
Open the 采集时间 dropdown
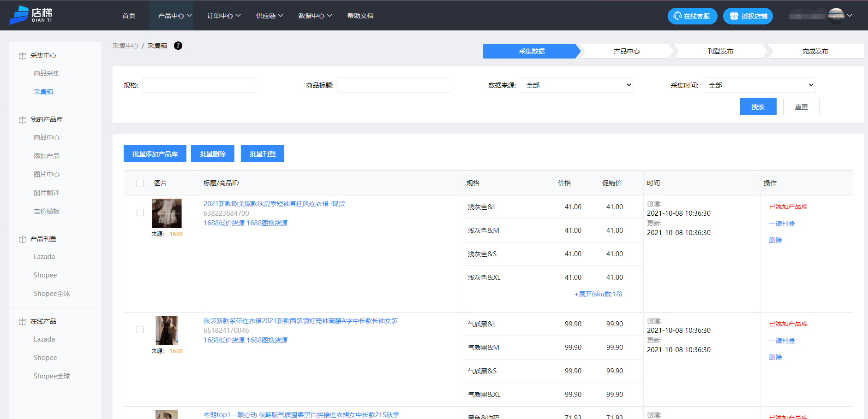point(758,85)
